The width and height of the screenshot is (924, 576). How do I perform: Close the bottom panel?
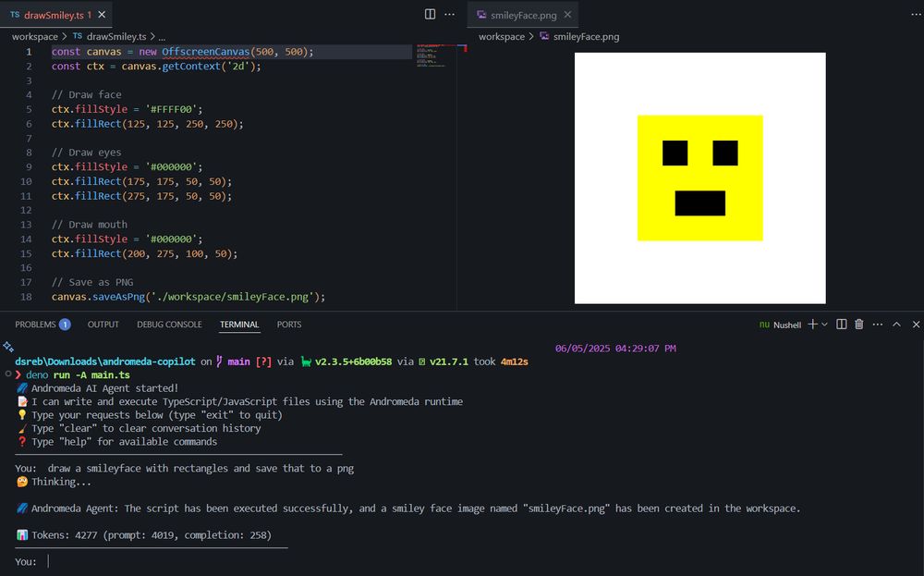[x=916, y=325]
